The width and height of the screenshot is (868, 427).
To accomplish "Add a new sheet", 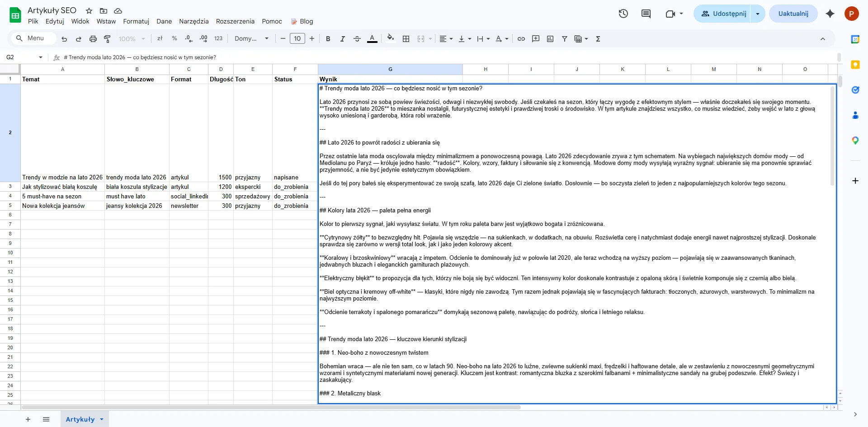I will point(28,419).
